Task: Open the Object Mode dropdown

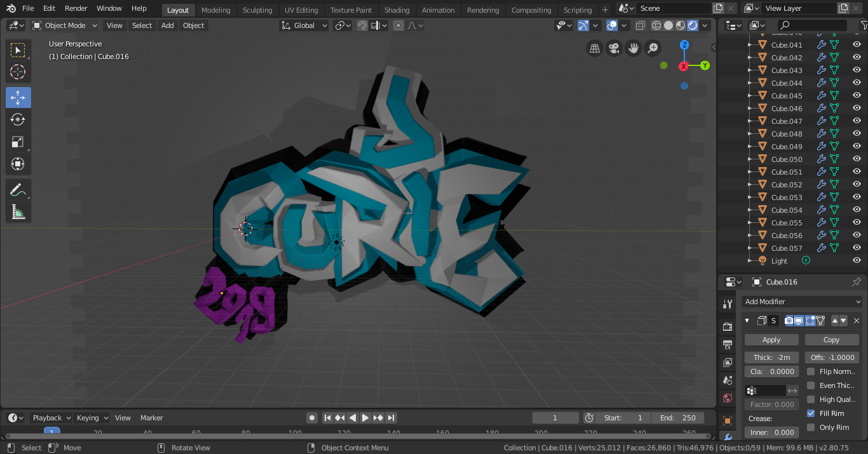Action: click(65, 25)
